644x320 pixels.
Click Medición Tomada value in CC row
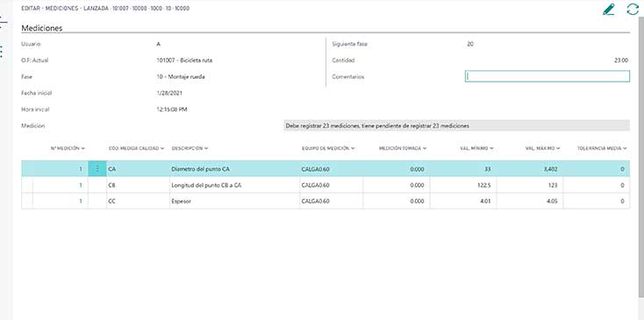(397, 202)
